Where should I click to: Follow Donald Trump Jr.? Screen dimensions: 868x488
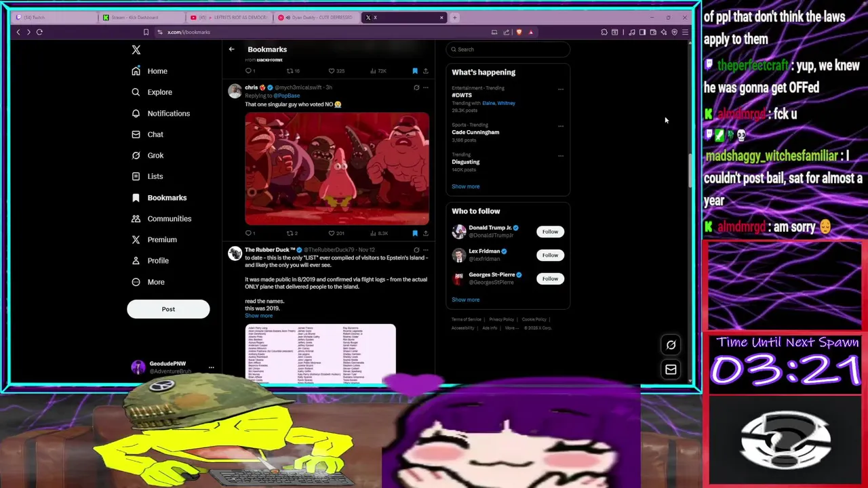(550, 232)
